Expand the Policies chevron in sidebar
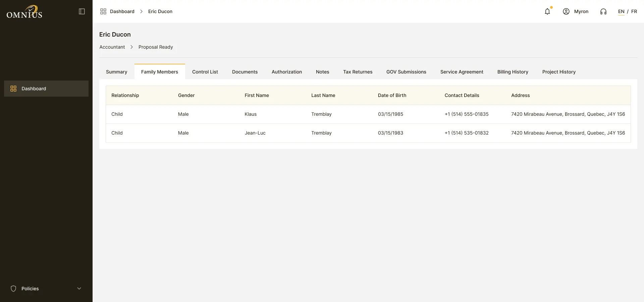This screenshot has width=644, height=302. tap(79, 289)
